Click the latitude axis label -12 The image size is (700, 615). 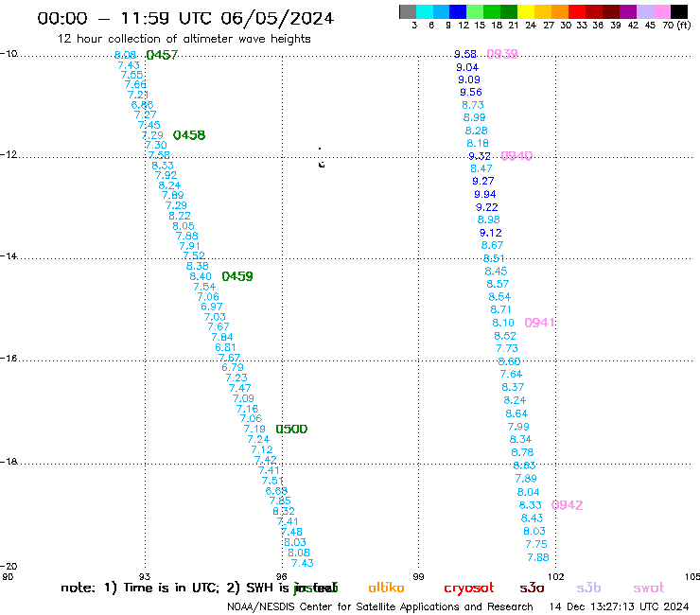click(x=9, y=154)
